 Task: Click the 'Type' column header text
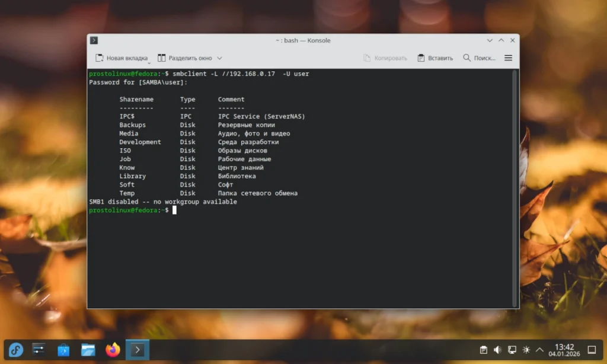coord(187,100)
